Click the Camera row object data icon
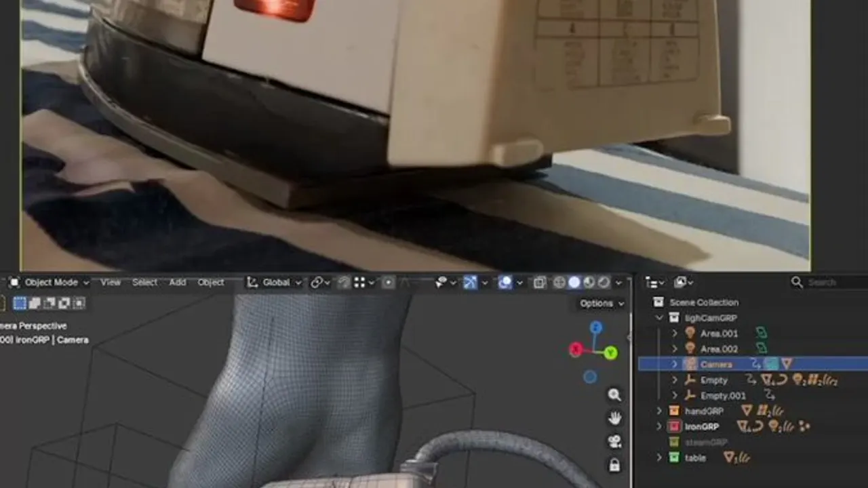The image size is (868, 488). (x=771, y=365)
